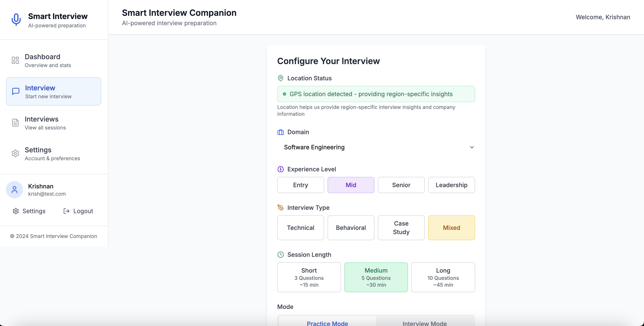Click the GPS location detected banner
Viewport: 644px width, 326px height.
coord(376,94)
